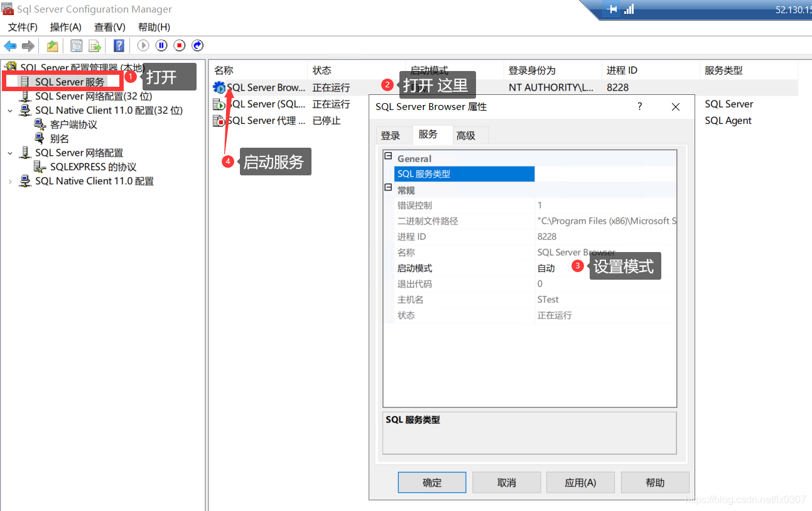
Task: Select the 退出代码 property row
Action: [536, 284]
